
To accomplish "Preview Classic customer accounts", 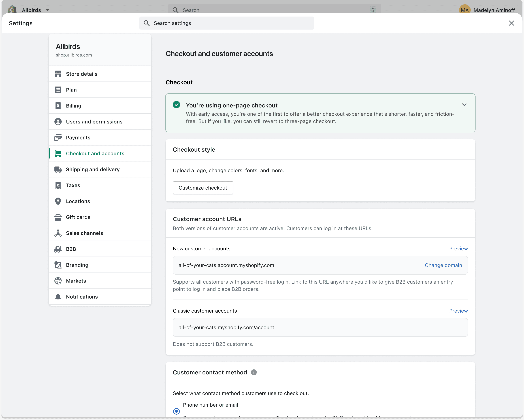I will tap(458, 311).
